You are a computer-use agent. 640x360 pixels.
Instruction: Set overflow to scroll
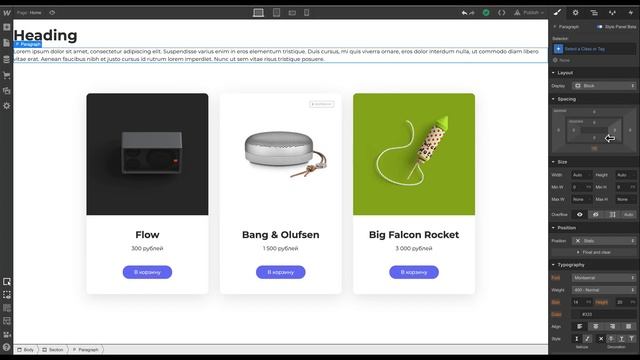612,214
